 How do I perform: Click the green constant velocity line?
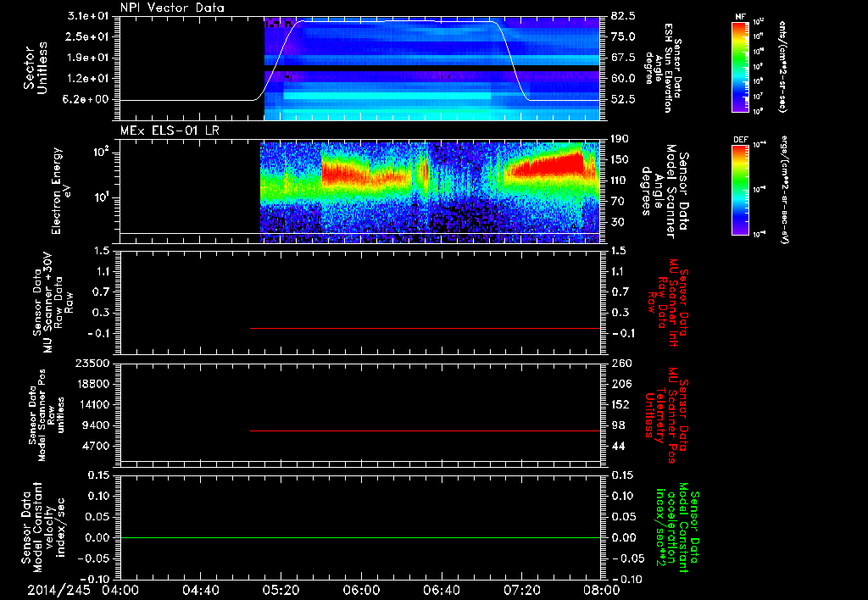pyautogui.click(x=359, y=537)
